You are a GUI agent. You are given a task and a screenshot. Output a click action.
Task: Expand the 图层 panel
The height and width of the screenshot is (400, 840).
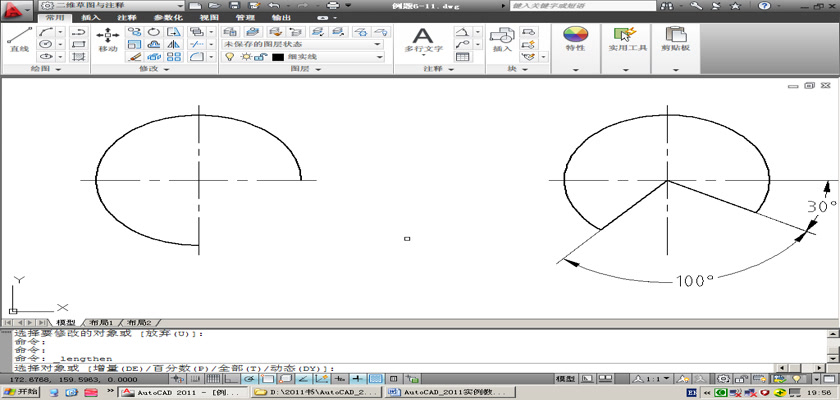306,69
